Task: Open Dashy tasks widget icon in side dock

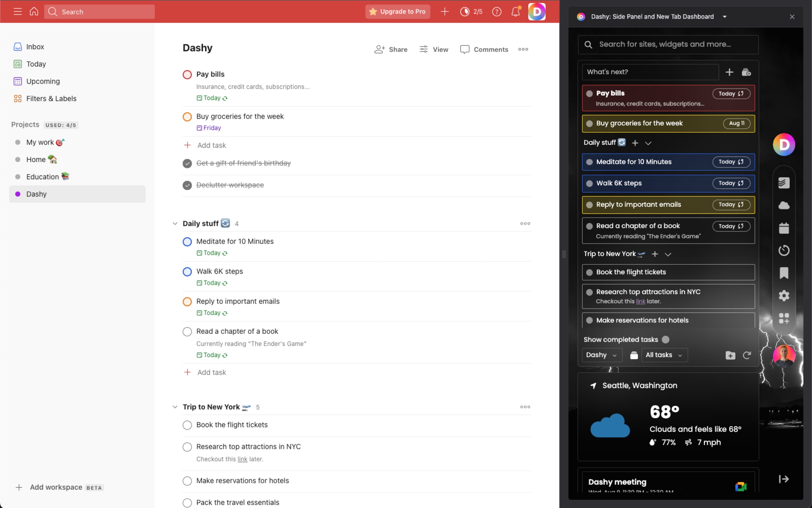Action: [x=784, y=183]
